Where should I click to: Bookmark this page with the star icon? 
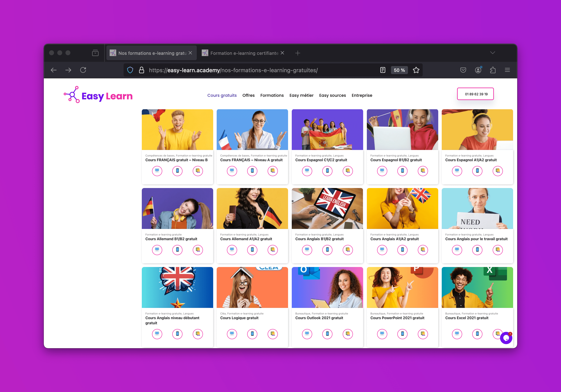[416, 70]
